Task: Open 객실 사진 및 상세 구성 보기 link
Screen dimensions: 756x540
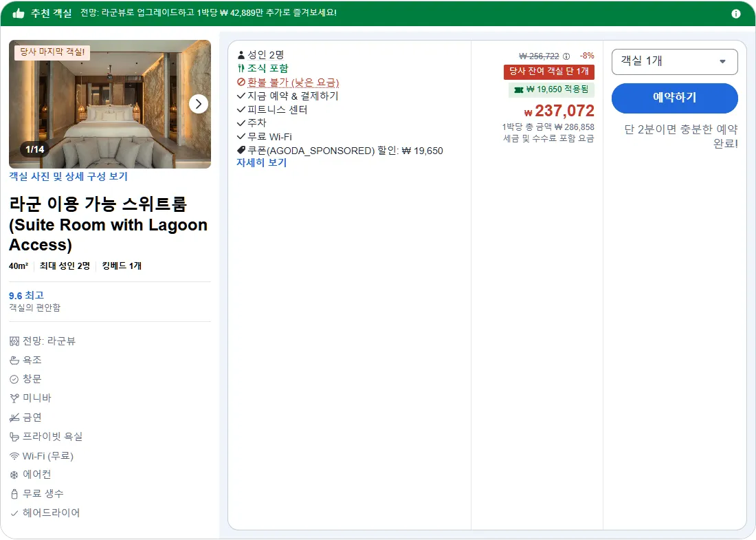Action: click(x=69, y=177)
